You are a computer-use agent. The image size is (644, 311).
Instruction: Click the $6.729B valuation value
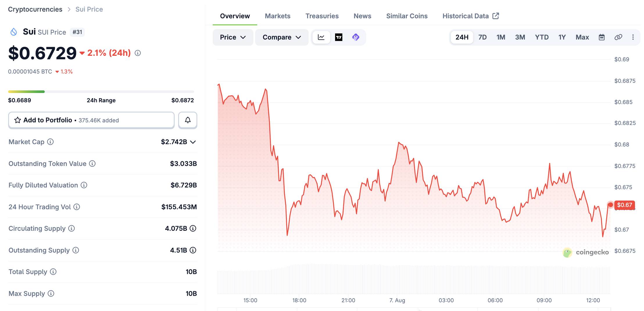click(184, 185)
